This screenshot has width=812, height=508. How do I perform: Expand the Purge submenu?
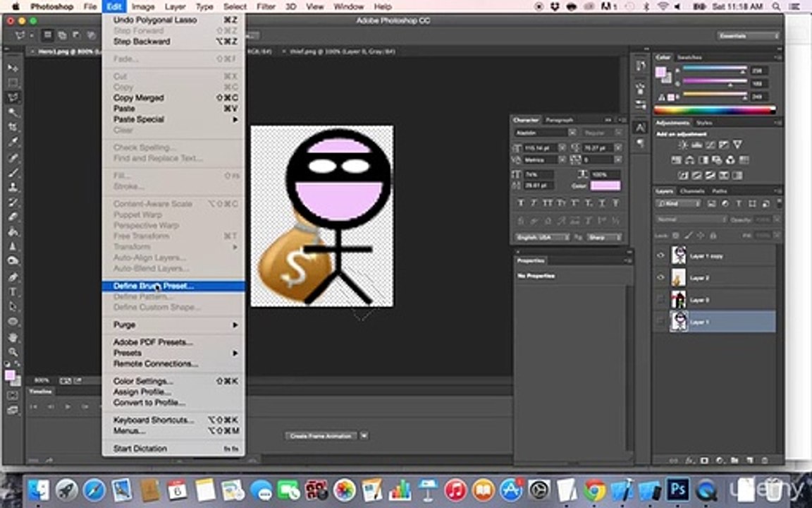173,325
